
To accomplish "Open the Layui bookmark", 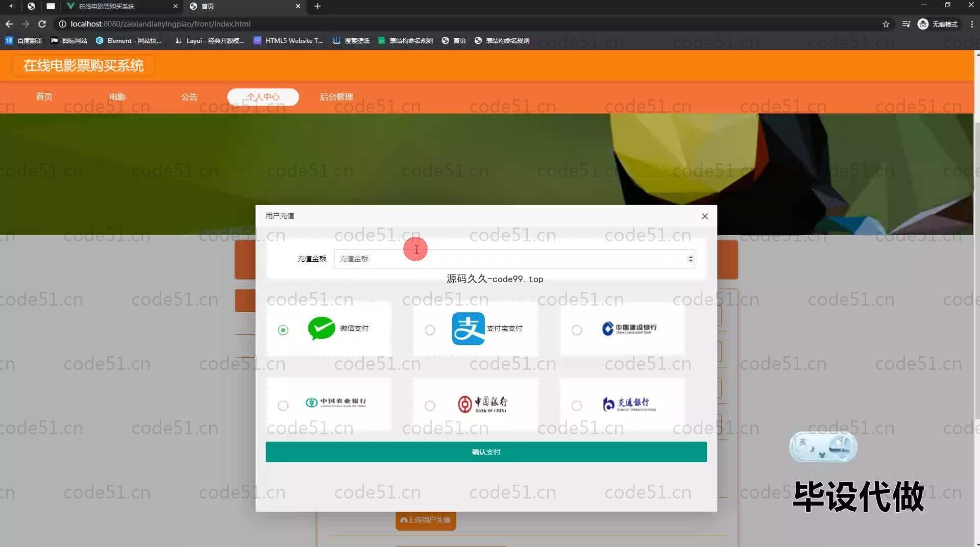I will (x=209, y=40).
